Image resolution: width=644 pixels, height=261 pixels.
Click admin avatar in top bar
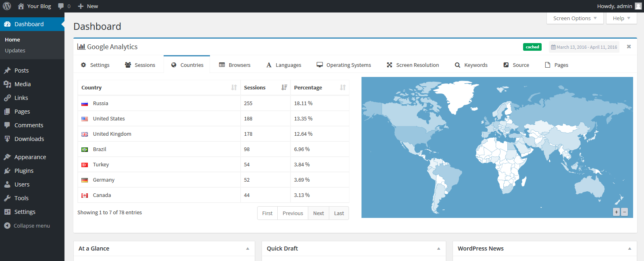tap(638, 6)
